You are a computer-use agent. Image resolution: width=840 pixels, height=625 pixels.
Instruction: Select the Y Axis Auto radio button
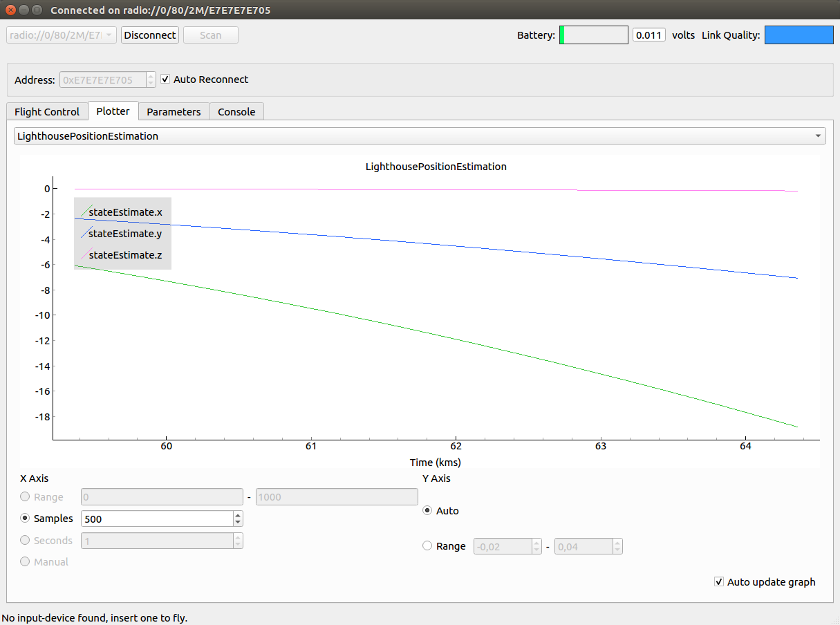[x=427, y=511]
